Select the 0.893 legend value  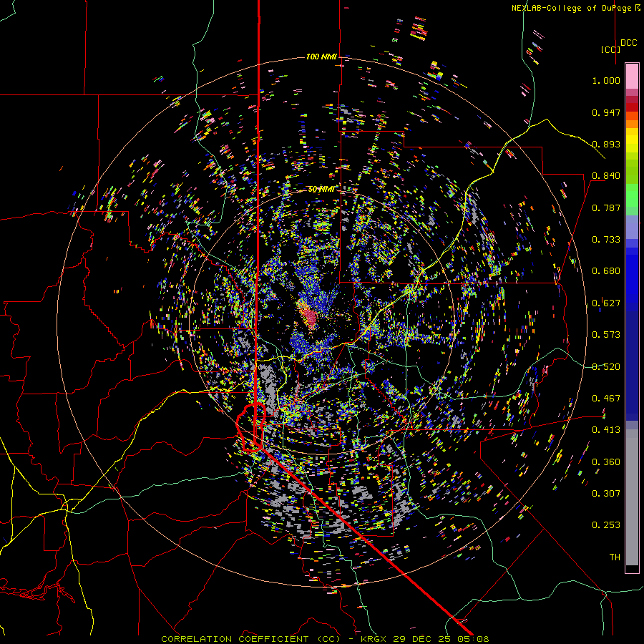click(606, 144)
